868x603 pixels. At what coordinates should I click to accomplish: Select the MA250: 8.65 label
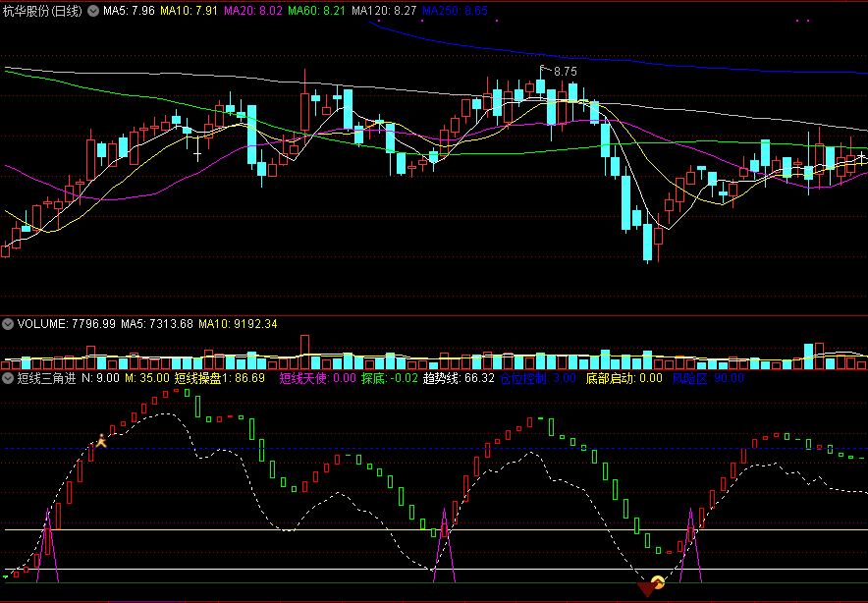coord(455,11)
